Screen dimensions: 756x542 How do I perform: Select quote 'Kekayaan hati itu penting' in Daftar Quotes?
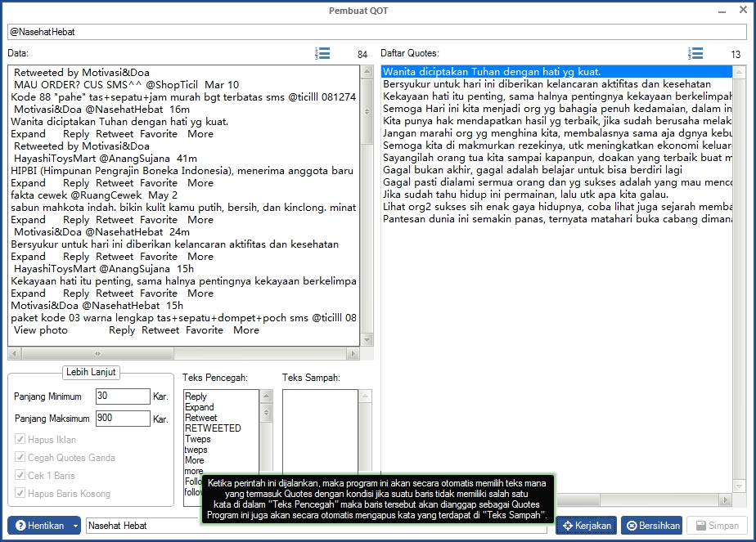pyautogui.click(x=557, y=96)
